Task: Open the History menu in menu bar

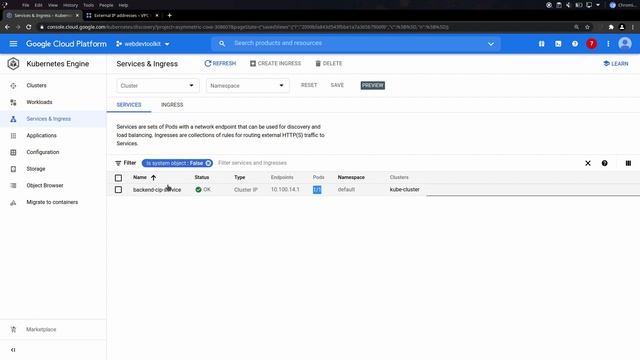Action: tap(70, 5)
